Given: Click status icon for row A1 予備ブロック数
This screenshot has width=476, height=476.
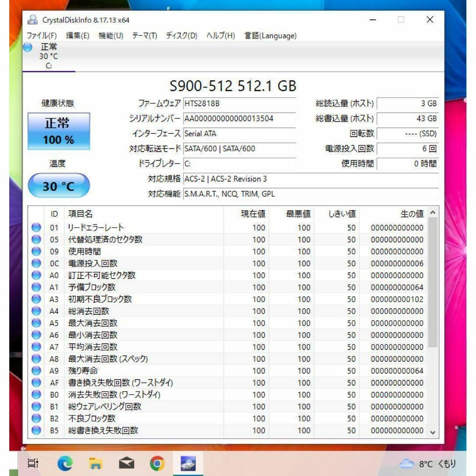Looking at the screenshot, I should pyautogui.click(x=36, y=287).
